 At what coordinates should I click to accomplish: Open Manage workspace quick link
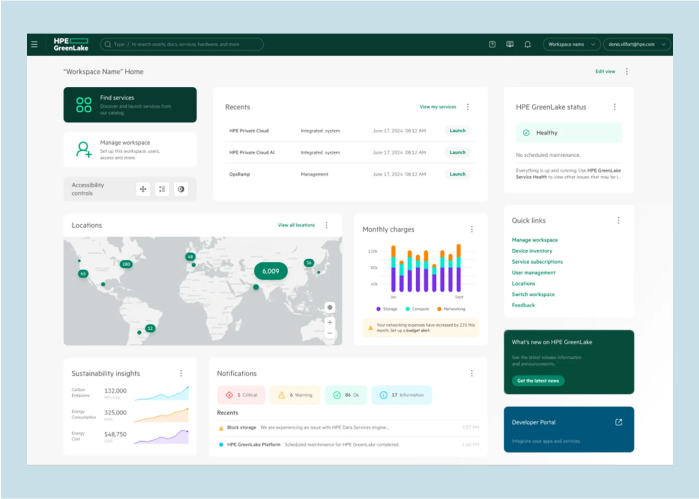[535, 240]
